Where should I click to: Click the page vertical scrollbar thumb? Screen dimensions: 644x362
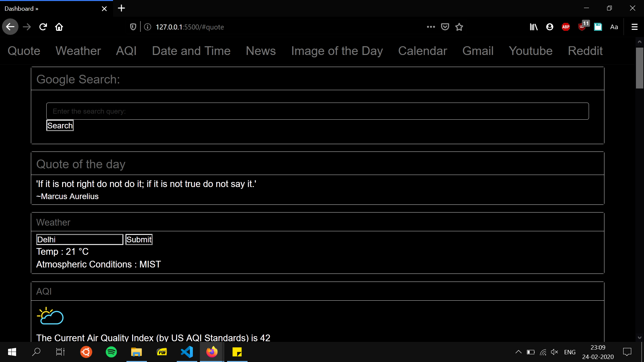tap(639, 68)
